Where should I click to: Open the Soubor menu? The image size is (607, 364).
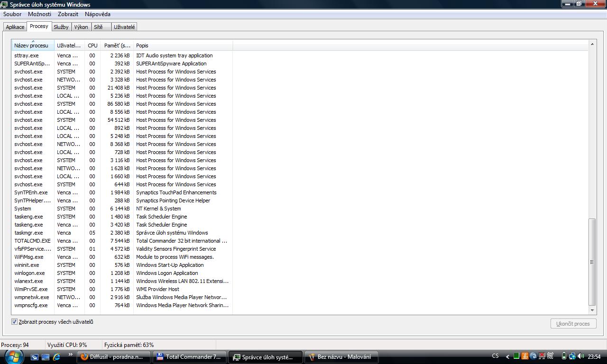click(x=12, y=14)
